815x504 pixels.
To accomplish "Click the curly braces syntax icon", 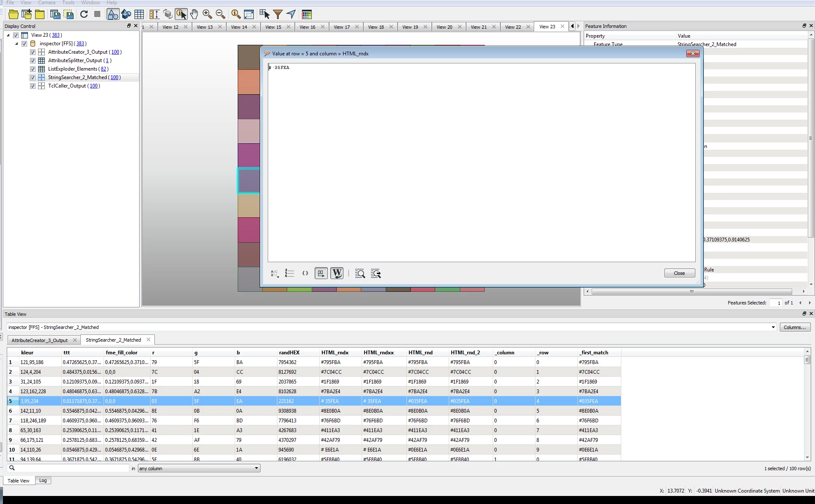I will (x=305, y=274).
